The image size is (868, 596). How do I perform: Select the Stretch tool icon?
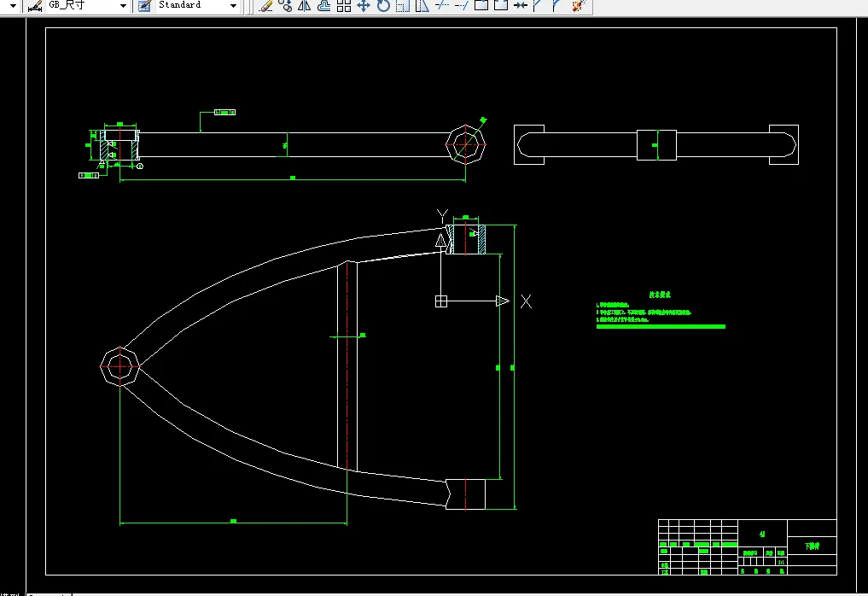click(x=422, y=5)
